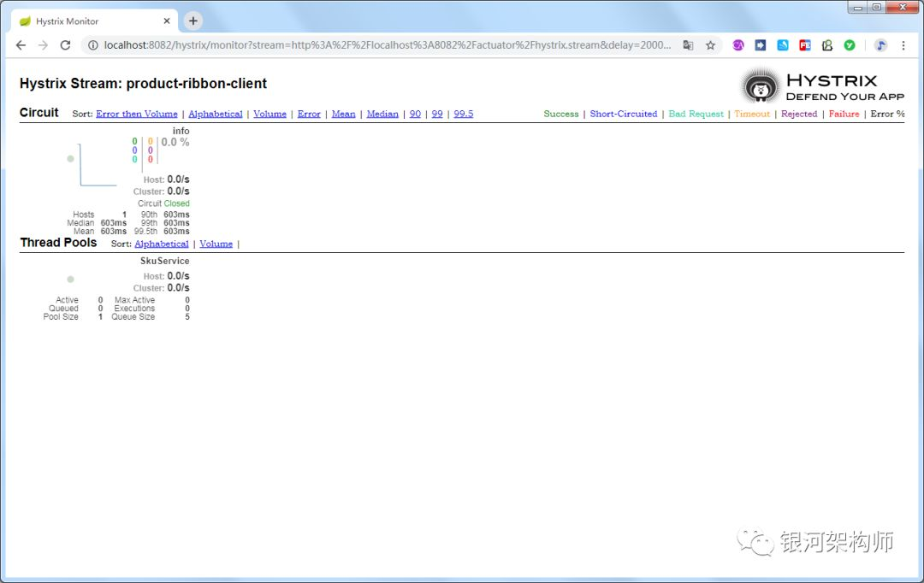This screenshot has height=583, width=924.
Task: Sort circuits by Mean
Action: [344, 114]
